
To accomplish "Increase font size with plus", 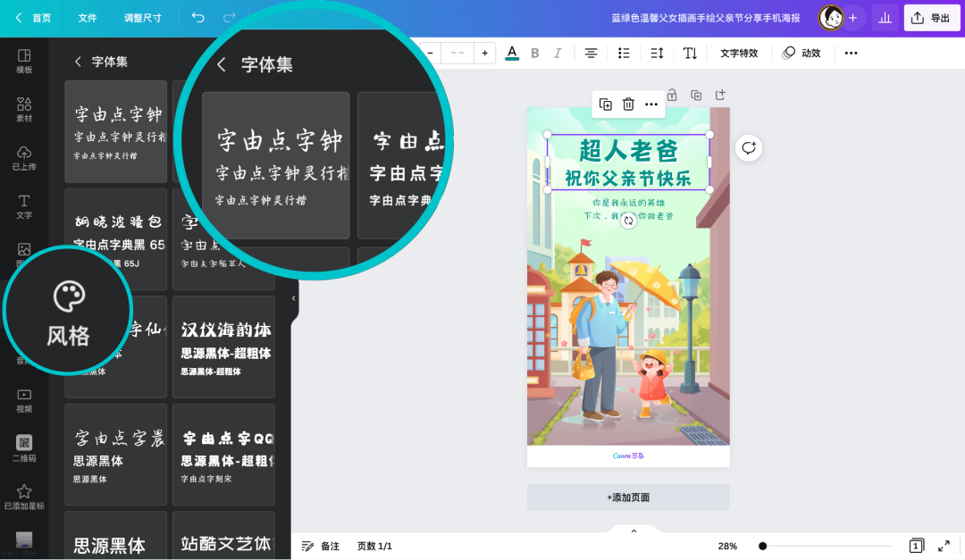I will [x=485, y=53].
